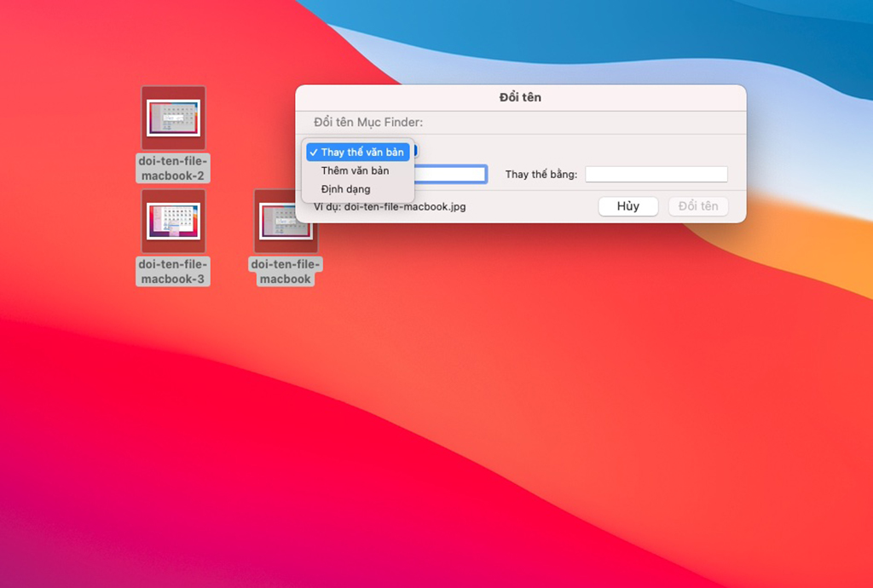Click the Đổi tên dialog title bar
Image resolution: width=873 pixels, height=588 pixels.
pos(521,97)
